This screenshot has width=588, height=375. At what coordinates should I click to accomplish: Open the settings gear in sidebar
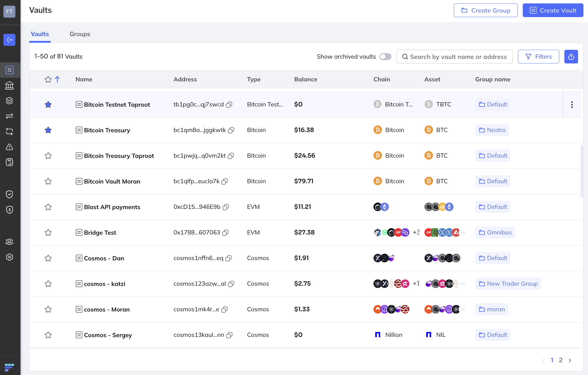[9, 257]
